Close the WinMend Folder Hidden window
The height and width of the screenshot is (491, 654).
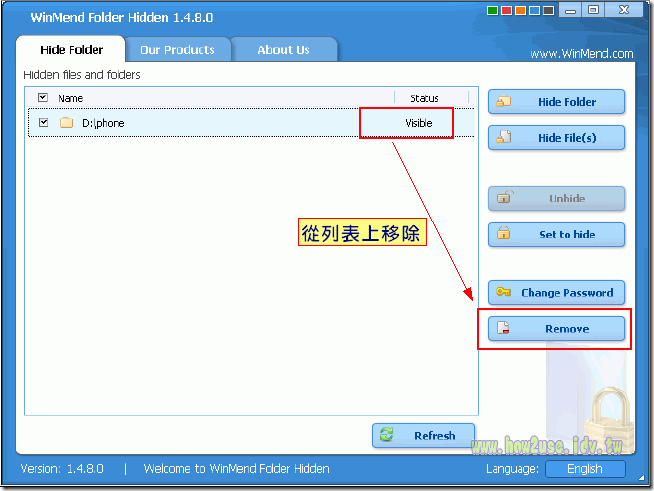(624, 10)
